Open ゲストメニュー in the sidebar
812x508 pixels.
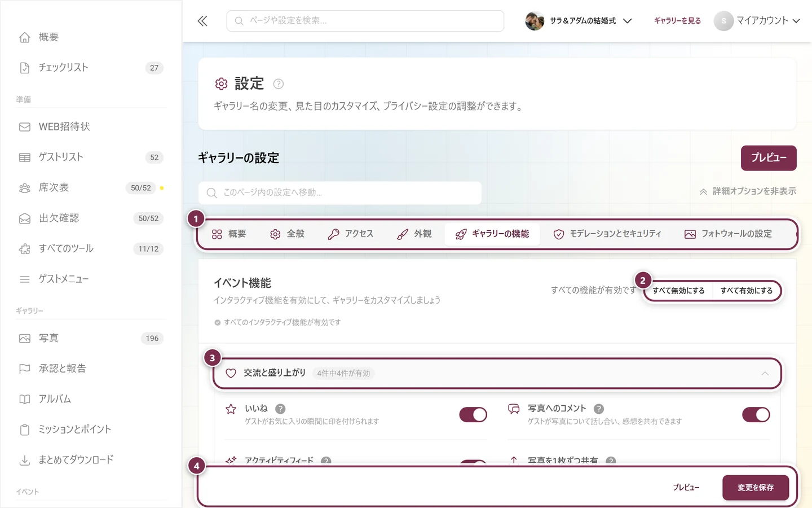(x=91, y=279)
